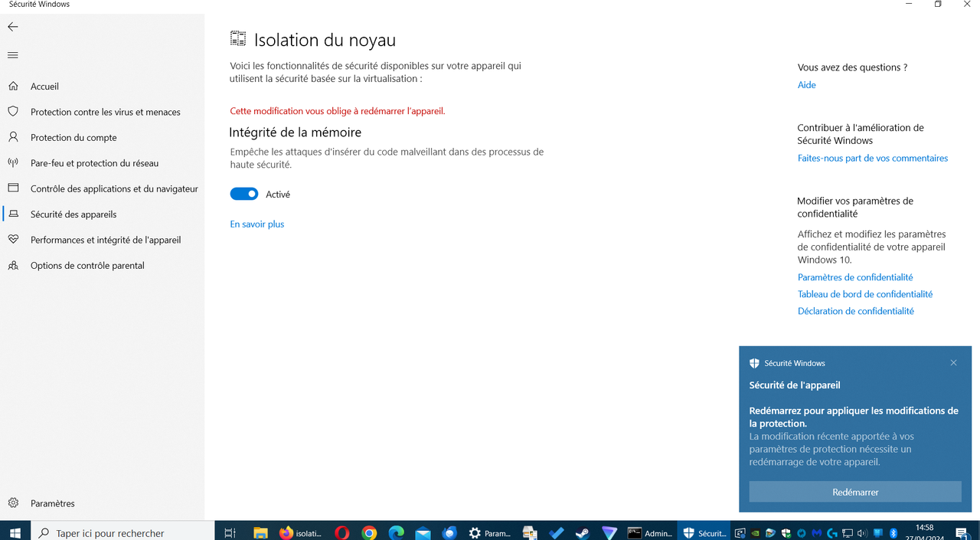Open Logitech G Hub tray icon
The width and height of the screenshot is (980, 540).
[832, 533]
